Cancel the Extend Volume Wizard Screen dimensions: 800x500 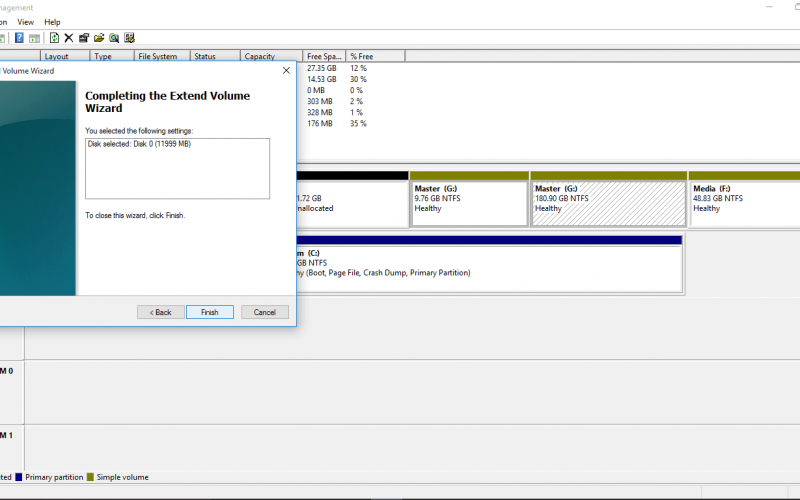tap(265, 312)
